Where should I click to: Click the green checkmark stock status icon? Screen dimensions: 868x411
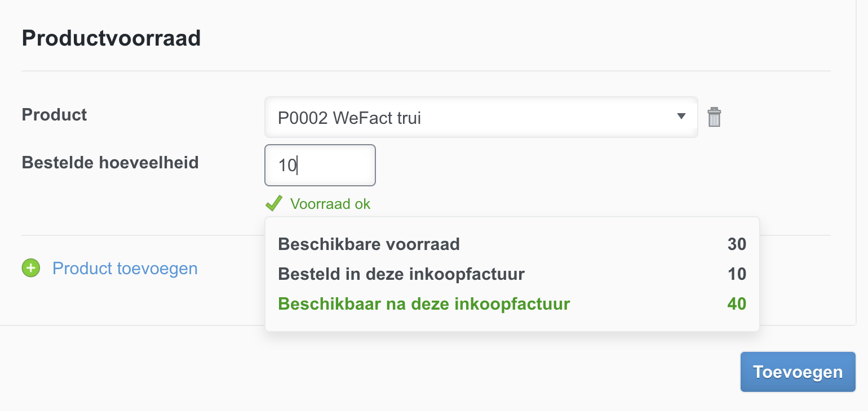pyautogui.click(x=274, y=203)
